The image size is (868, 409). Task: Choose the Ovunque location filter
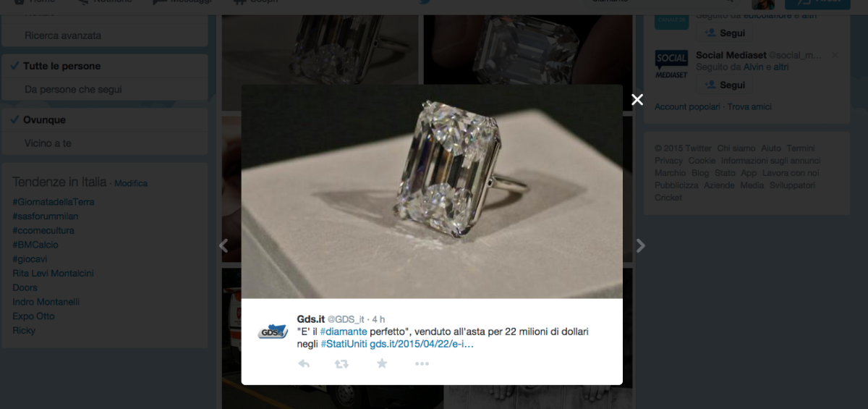(105, 120)
